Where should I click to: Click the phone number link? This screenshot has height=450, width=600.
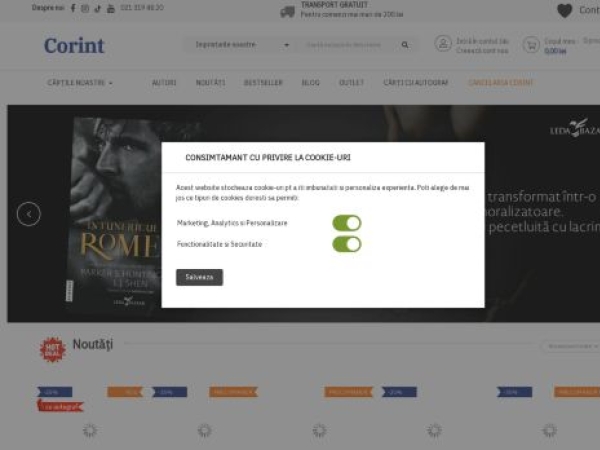click(142, 8)
